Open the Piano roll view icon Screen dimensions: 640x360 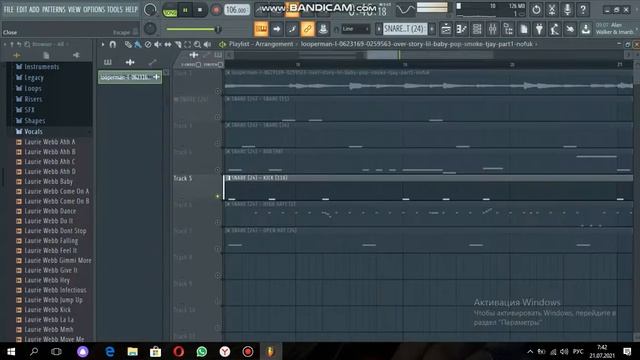click(x=462, y=29)
